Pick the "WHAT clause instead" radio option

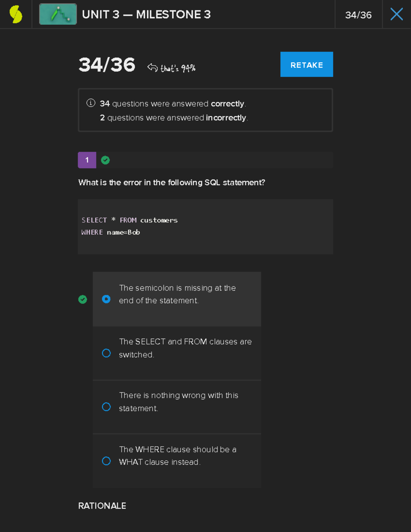pyautogui.click(x=106, y=461)
